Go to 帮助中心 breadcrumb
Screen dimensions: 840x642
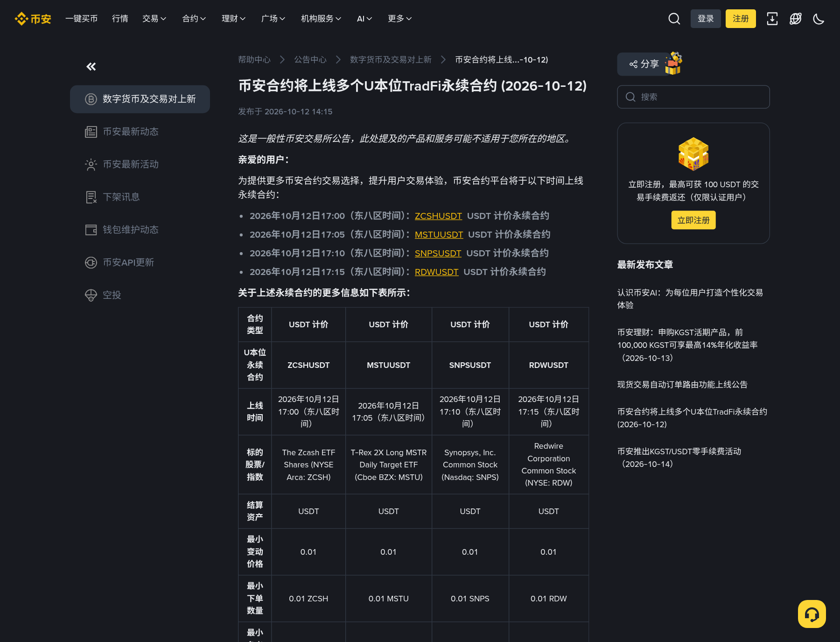click(254, 60)
